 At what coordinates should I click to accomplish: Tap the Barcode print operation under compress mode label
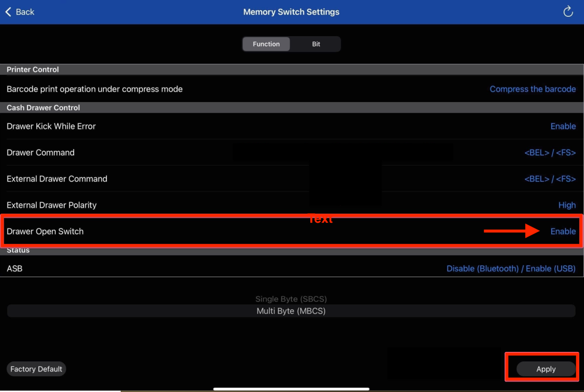[x=95, y=89]
